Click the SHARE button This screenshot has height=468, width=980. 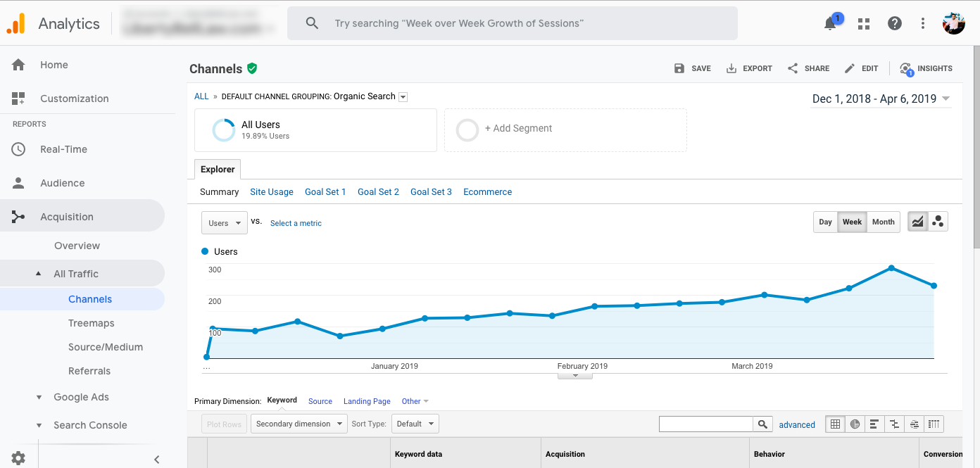click(x=808, y=68)
